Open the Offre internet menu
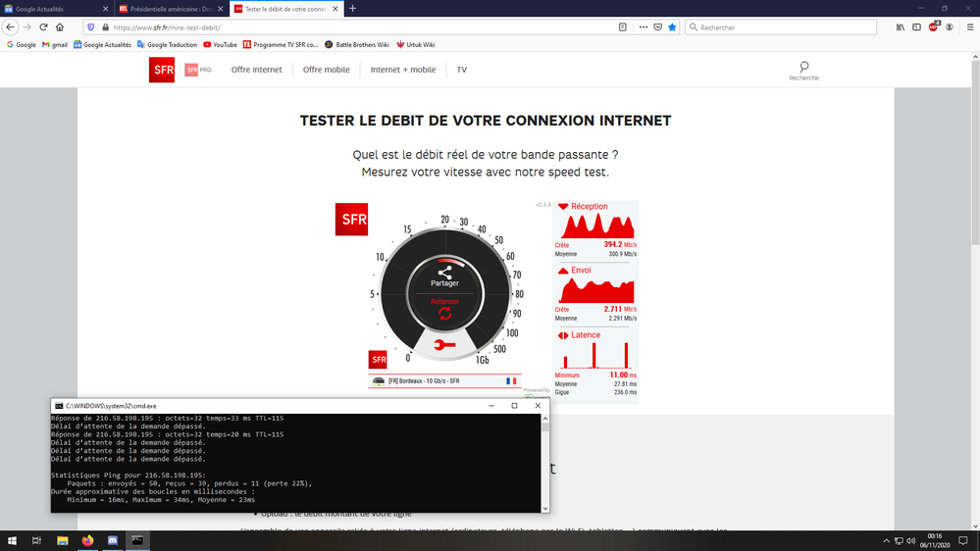 coord(256,70)
